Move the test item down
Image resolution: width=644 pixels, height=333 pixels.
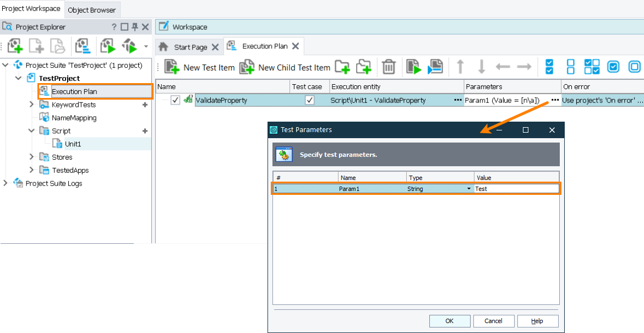[482, 67]
